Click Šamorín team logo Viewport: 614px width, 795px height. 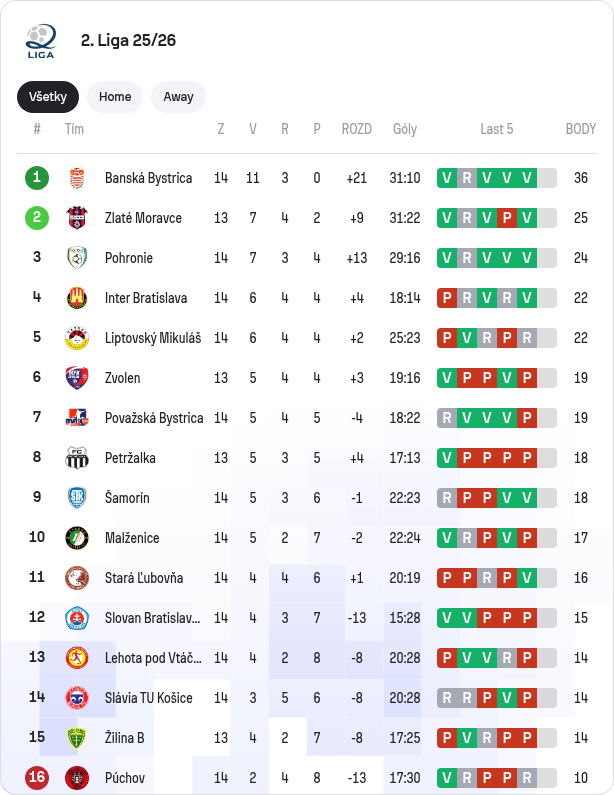(77, 498)
